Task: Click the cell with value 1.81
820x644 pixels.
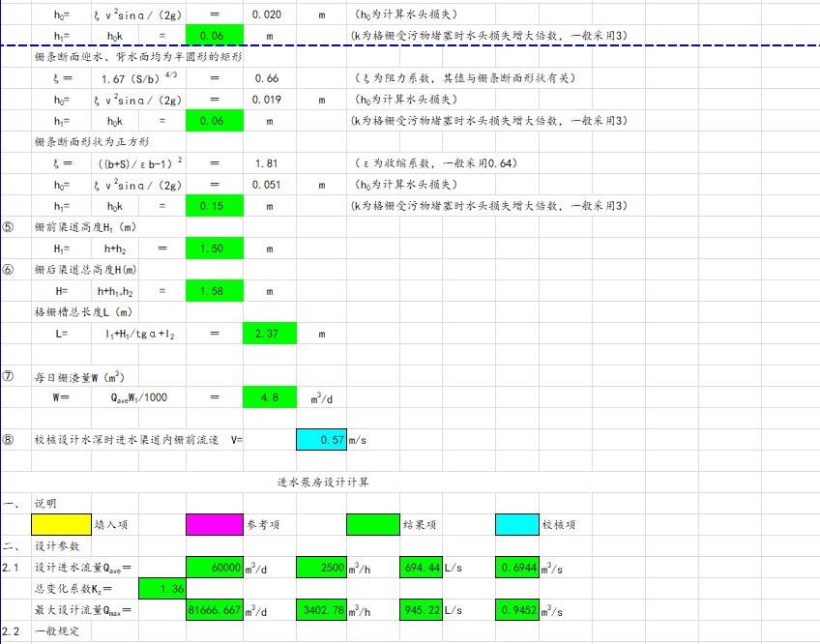Action: pyautogui.click(x=270, y=163)
